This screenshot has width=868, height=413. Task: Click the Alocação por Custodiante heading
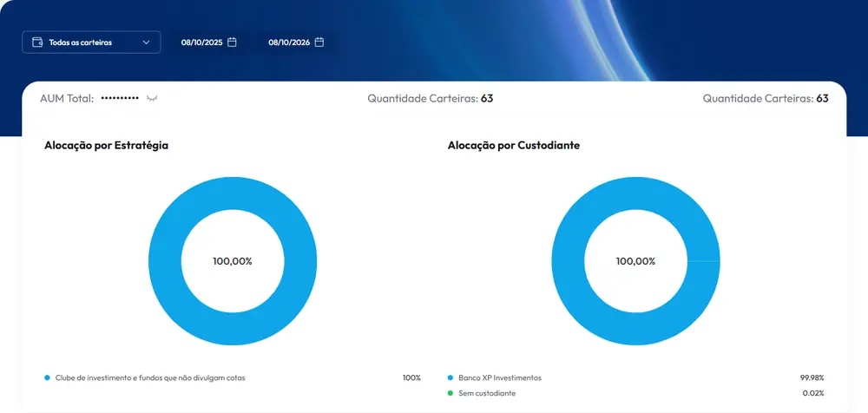tap(514, 146)
